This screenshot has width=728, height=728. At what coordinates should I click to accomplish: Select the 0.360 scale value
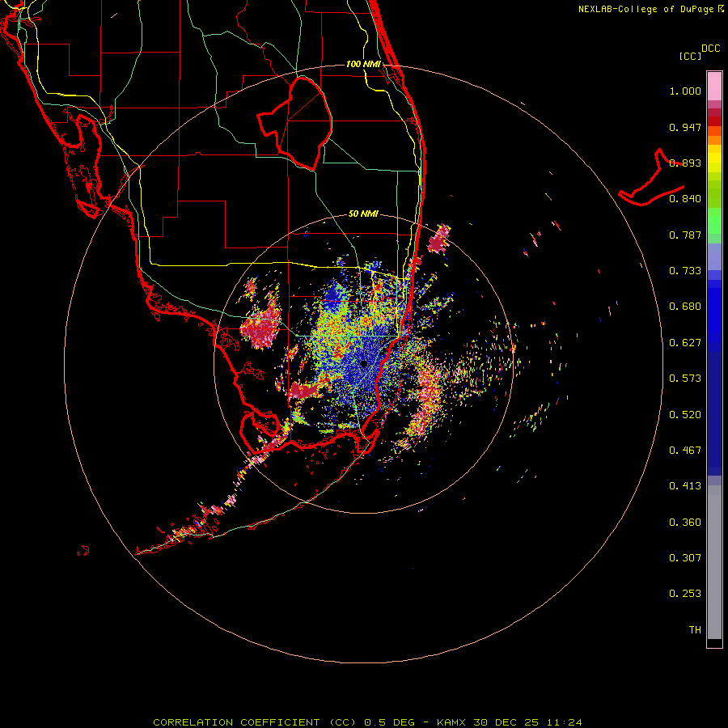coord(685,523)
